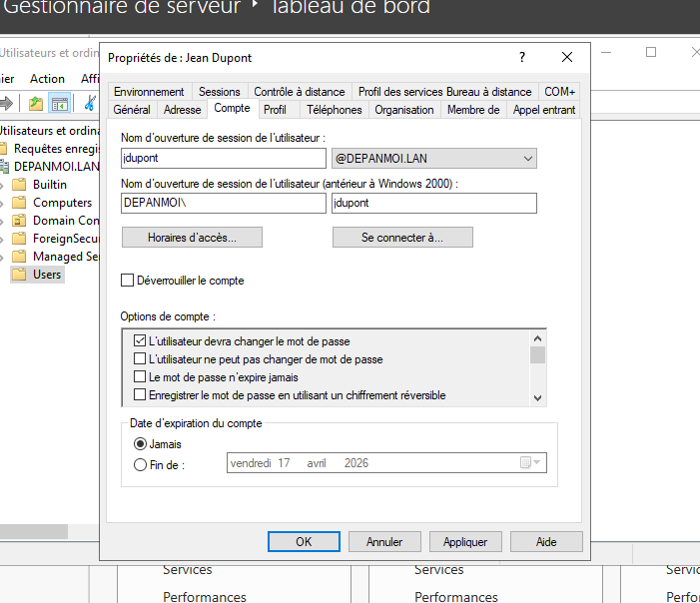Click the forward arrow in the ADUC toolbar
700x603 pixels.
pyautogui.click(x=6, y=104)
